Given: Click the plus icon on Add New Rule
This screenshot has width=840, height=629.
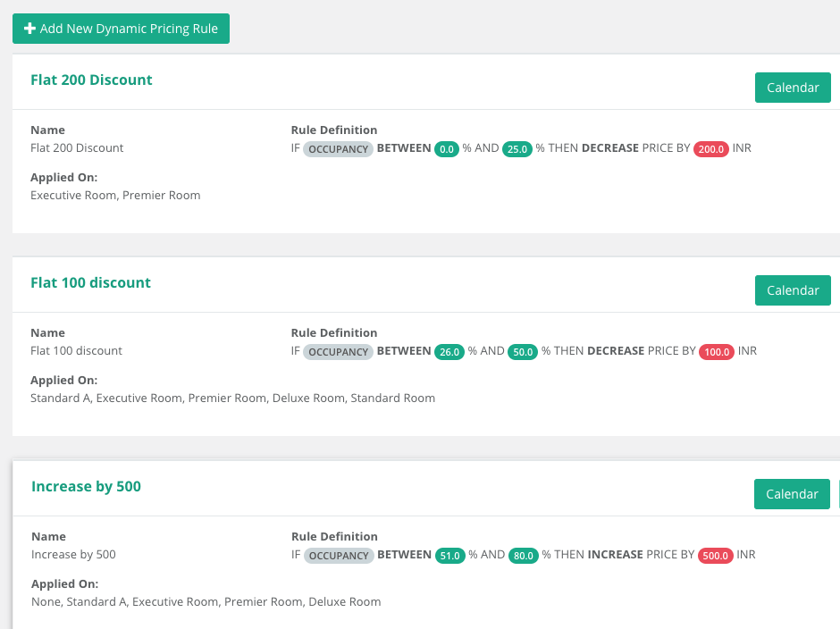Looking at the screenshot, I should click(x=30, y=29).
